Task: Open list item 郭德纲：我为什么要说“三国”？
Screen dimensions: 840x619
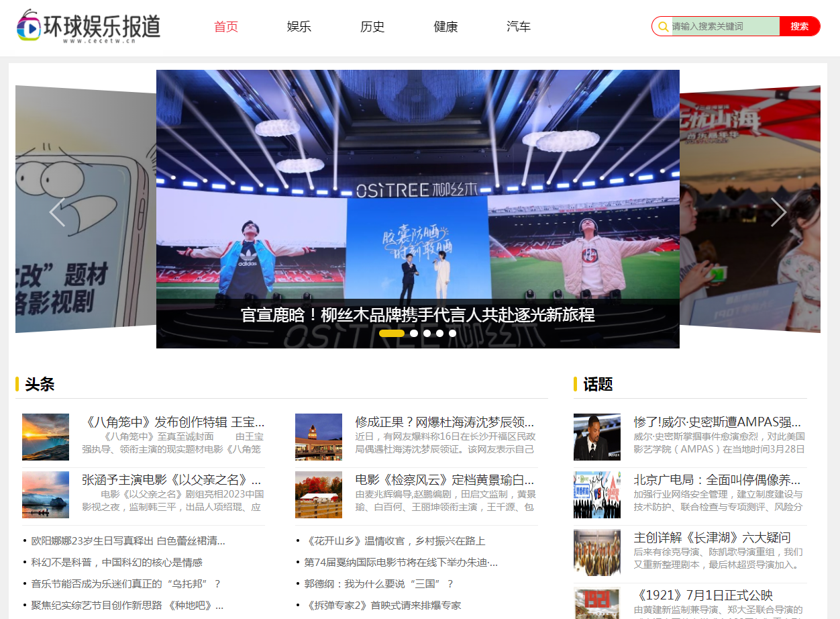Action: (x=379, y=583)
